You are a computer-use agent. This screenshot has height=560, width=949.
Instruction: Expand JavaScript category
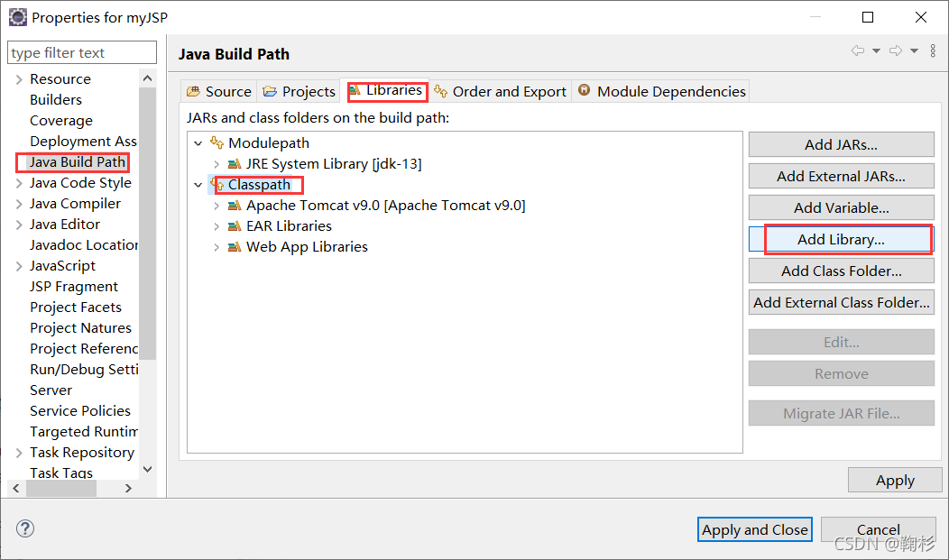[19, 265]
